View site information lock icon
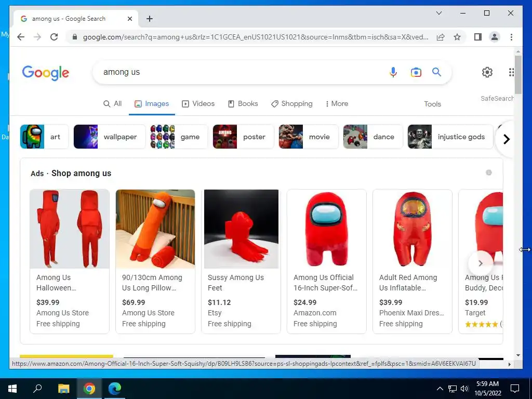 75,37
